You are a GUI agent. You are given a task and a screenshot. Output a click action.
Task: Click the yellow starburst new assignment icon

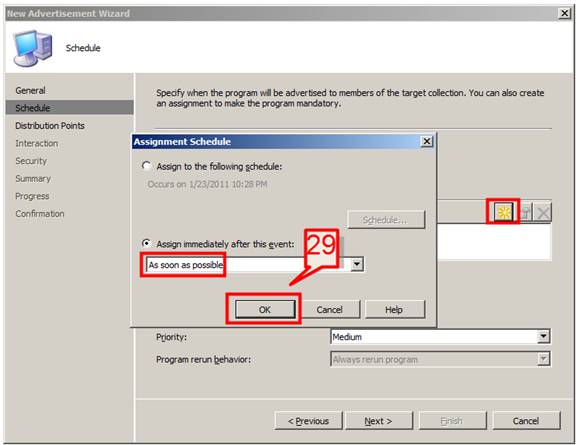click(x=503, y=212)
